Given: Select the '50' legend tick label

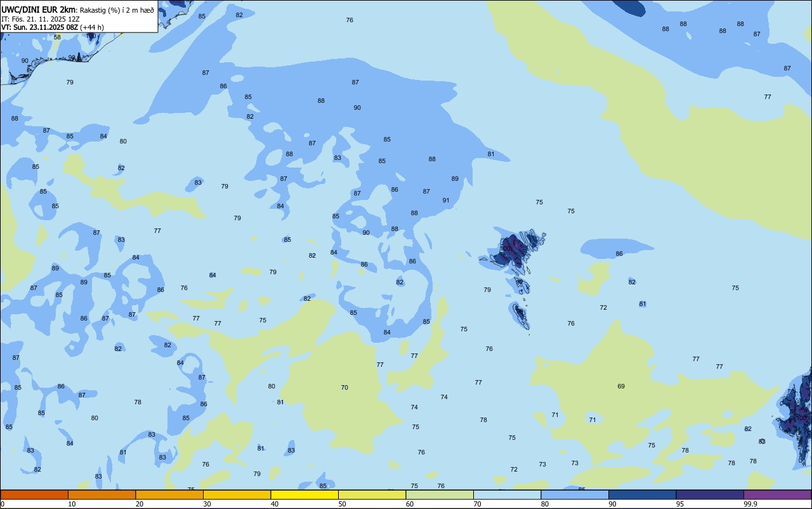Looking at the screenshot, I should click(342, 504).
